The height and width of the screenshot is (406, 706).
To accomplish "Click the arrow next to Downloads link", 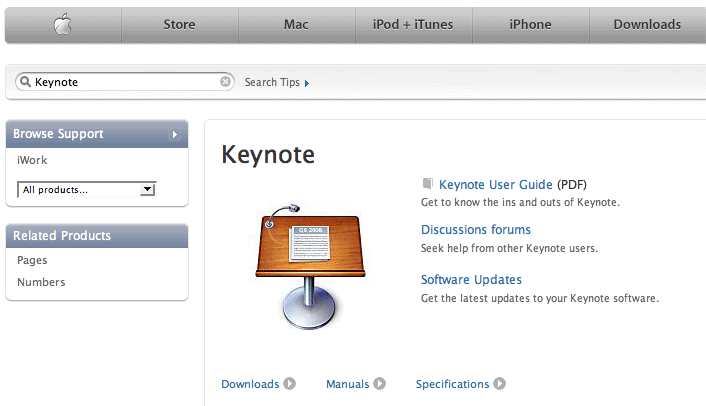I will (x=289, y=383).
